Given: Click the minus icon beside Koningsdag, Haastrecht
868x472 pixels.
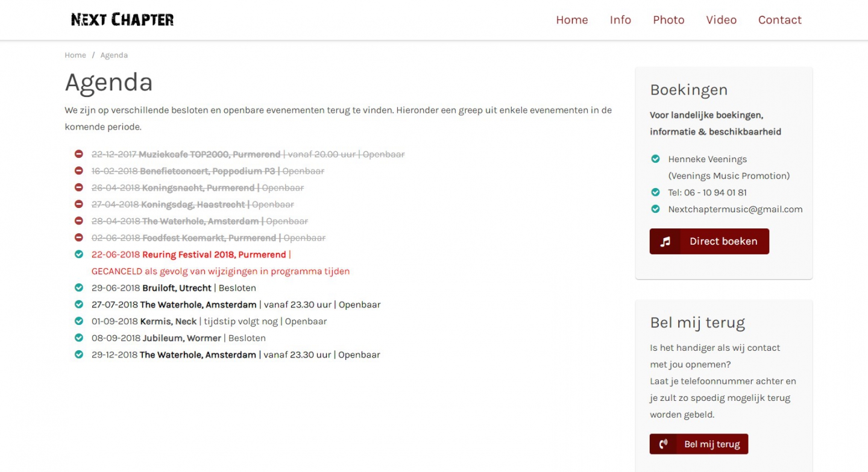Looking at the screenshot, I should [78, 204].
